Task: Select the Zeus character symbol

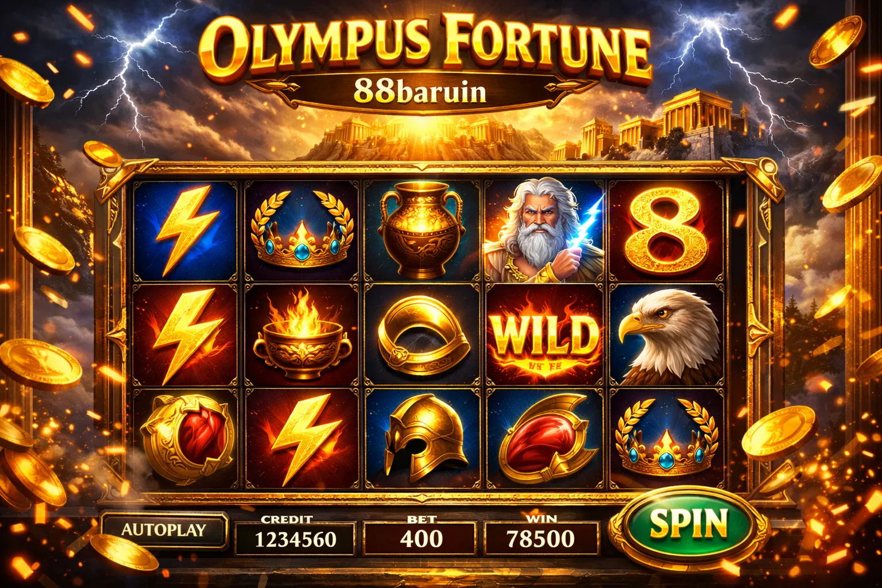Action: (544, 231)
